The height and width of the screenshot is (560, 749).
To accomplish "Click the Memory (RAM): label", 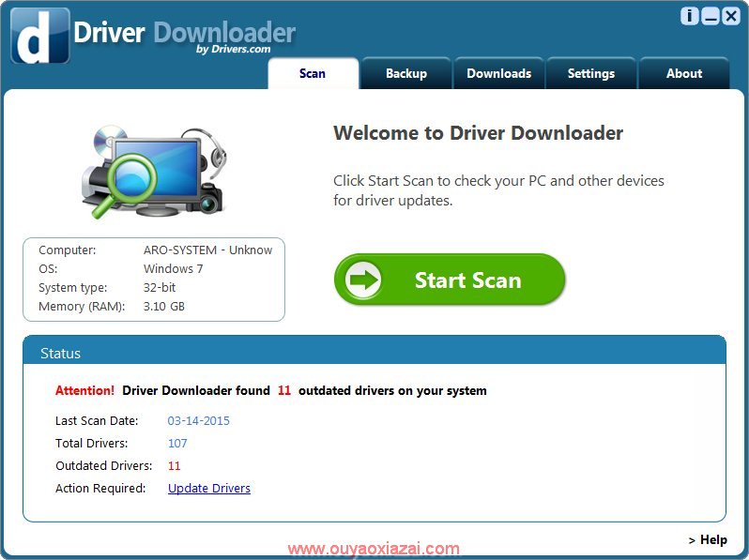I will [82, 306].
